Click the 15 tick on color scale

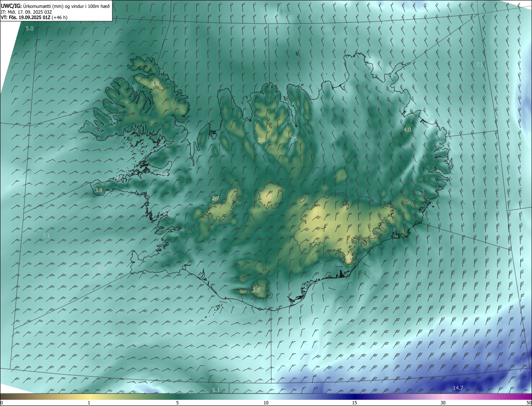coord(355,403)
